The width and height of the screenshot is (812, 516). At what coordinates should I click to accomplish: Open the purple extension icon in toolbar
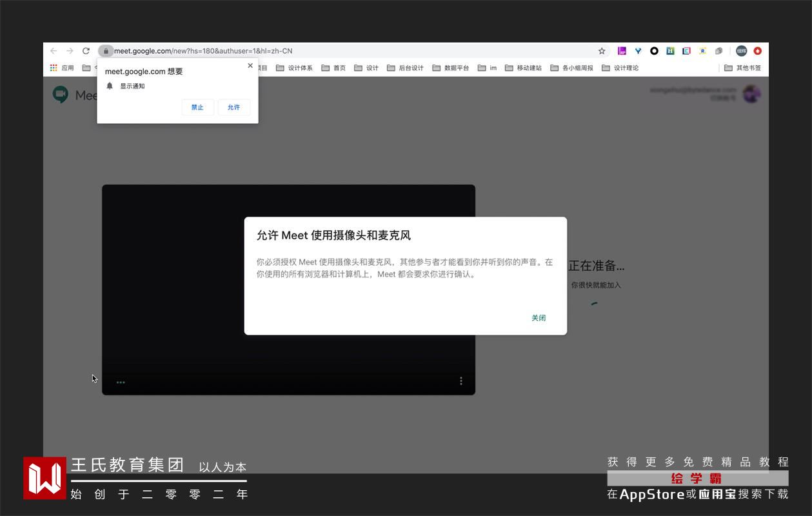pos(622,51)
